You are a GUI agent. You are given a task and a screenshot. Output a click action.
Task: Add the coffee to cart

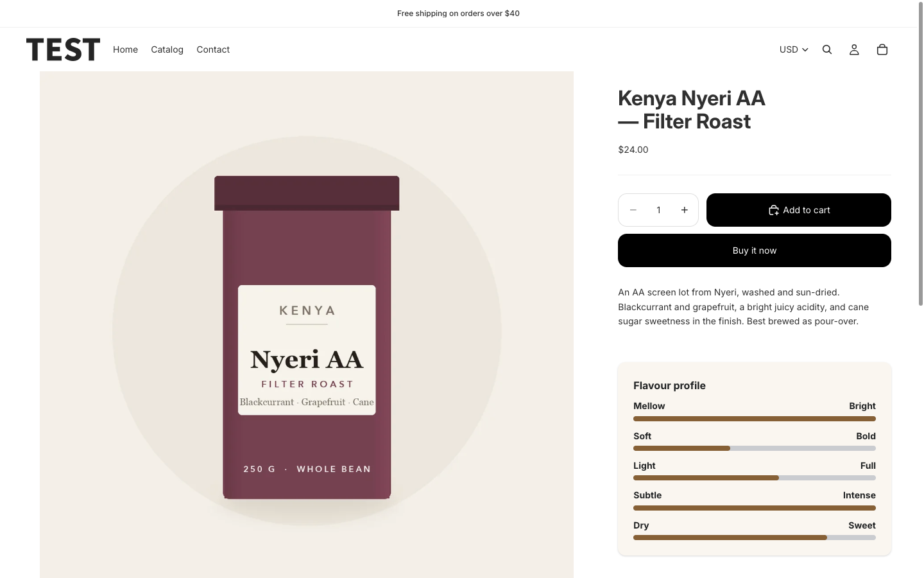click(799, 210)
